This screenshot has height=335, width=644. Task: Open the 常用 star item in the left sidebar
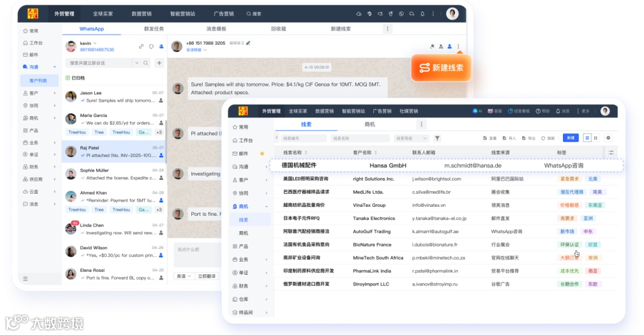(x=31, y=31)
